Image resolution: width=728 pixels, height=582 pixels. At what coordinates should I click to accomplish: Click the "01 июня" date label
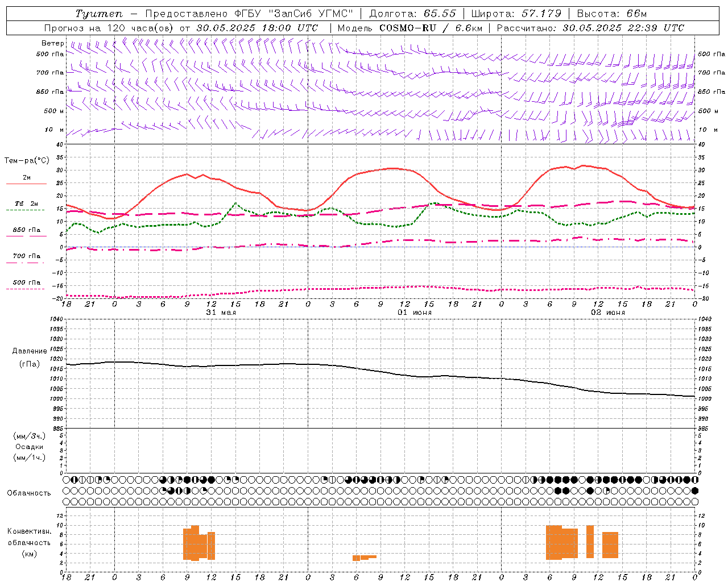coord(414,313)
